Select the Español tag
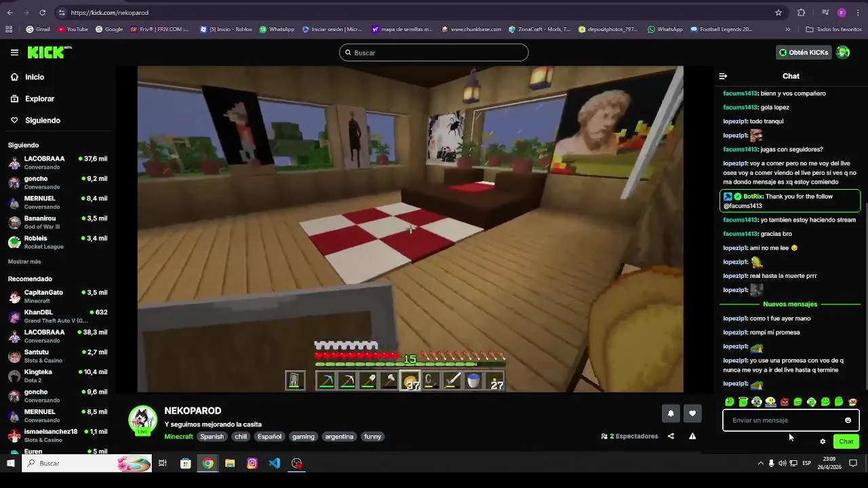The width and height of the screenshot is (868, 488). (269, 436)
